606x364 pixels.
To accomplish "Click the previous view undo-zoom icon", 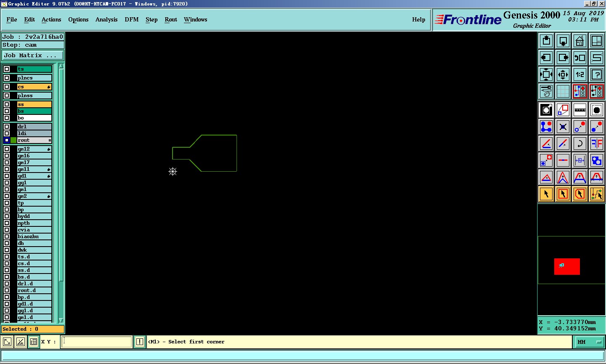I will 580,58.
